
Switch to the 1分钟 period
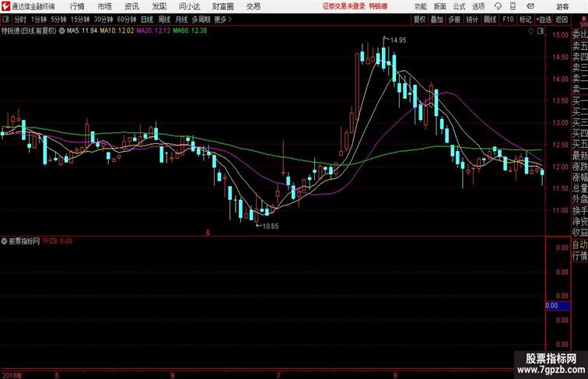point(38,19)
